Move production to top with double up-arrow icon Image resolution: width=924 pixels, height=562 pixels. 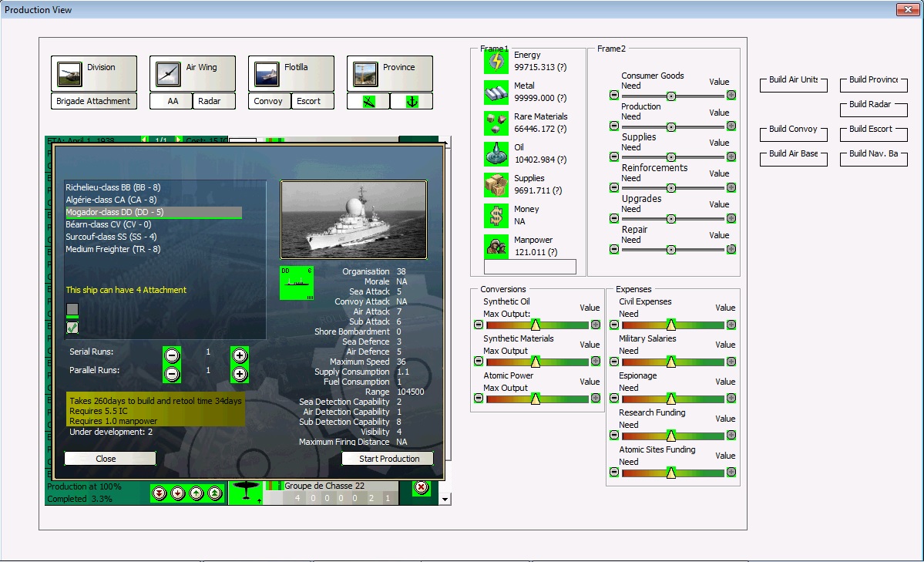point(213,493)
